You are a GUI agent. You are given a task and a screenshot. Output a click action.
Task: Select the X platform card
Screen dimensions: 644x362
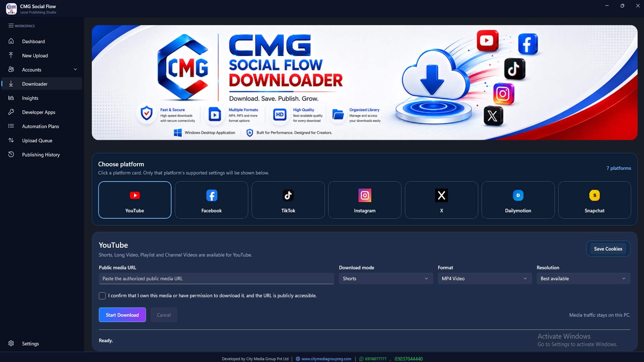coord(441,200)
